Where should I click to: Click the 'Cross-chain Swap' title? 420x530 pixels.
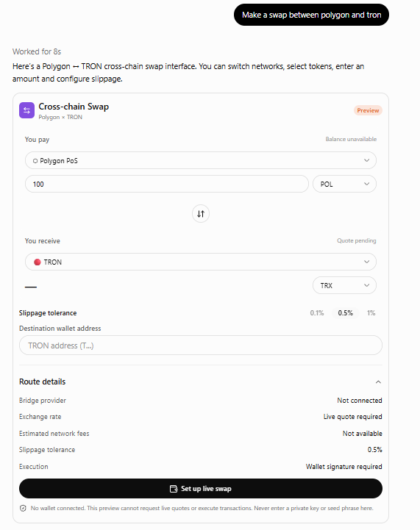(x=74, y=107)
